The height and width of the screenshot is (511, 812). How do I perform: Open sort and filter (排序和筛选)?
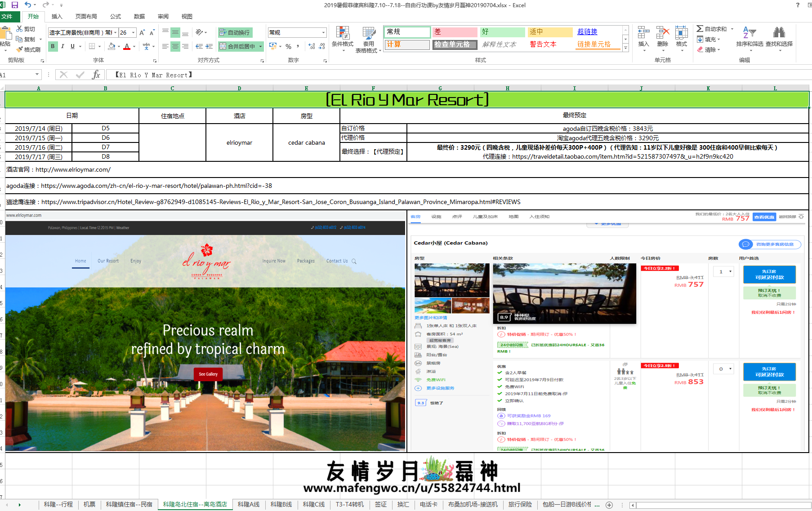coord(750,39)
